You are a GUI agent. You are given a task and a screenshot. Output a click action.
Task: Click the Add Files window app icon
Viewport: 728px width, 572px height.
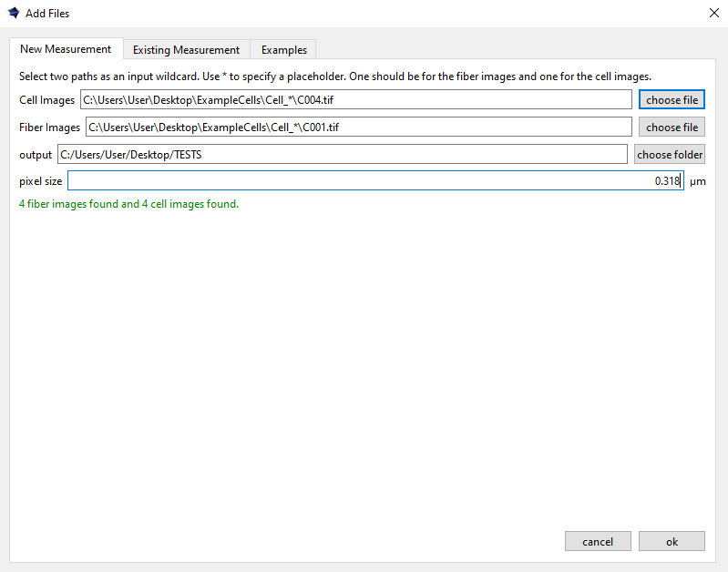point(14,13)
